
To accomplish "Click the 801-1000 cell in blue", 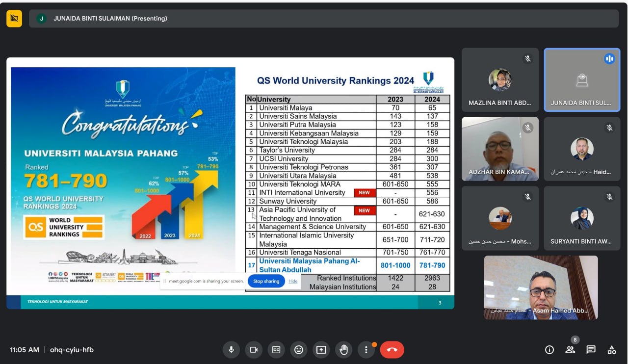I will [395, 265].
